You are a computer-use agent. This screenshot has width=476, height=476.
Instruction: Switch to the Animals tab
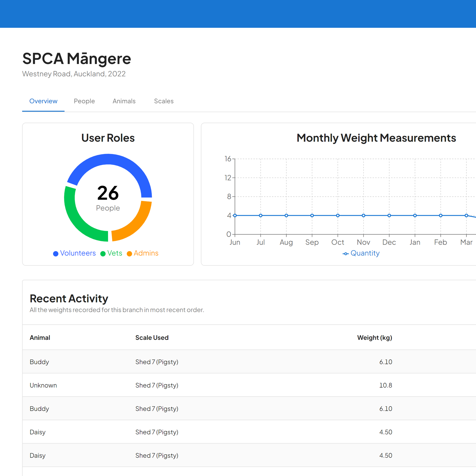[124, 101]
